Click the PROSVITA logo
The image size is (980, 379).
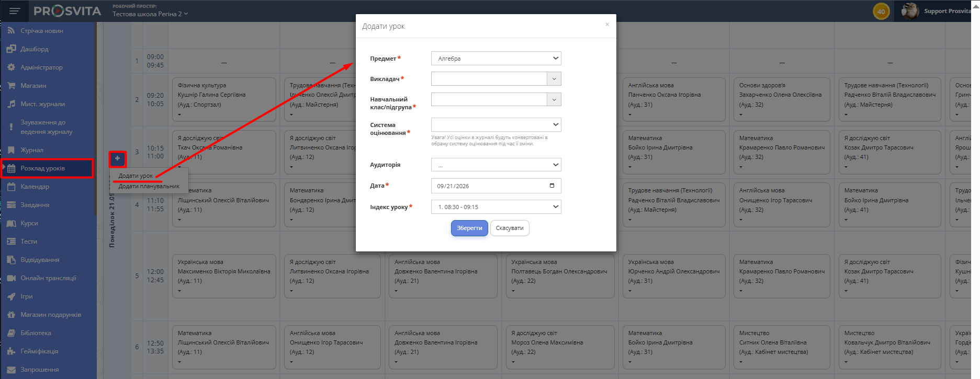(x=67, y=11)
